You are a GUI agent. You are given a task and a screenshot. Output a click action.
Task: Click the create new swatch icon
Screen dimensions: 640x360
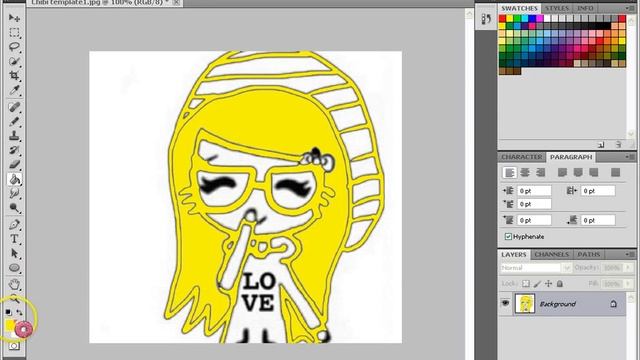tap(601, 144)
